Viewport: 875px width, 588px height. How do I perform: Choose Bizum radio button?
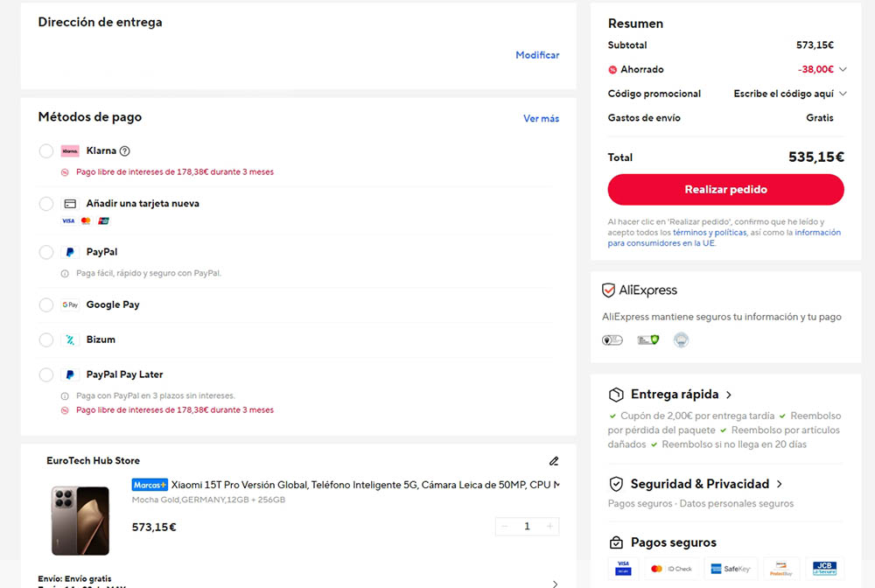[46, 339]
